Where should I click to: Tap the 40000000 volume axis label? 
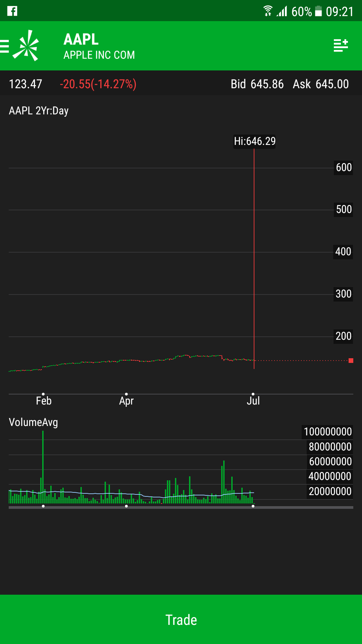330,476
